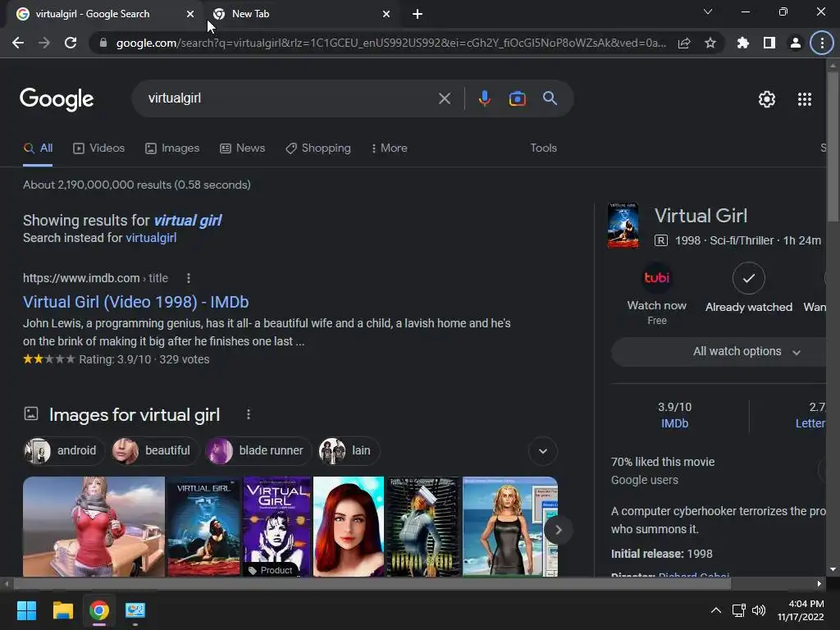Click the padlock site info icon

point(103,43)
